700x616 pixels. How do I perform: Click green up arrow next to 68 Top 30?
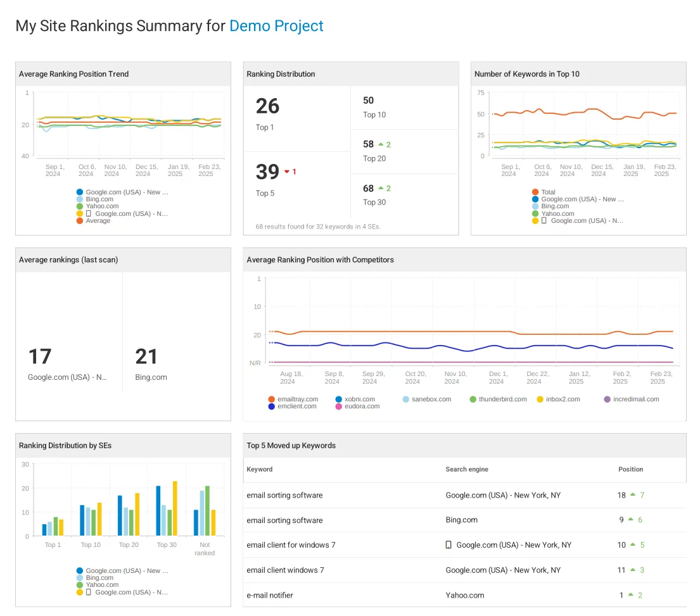[381, 188]
